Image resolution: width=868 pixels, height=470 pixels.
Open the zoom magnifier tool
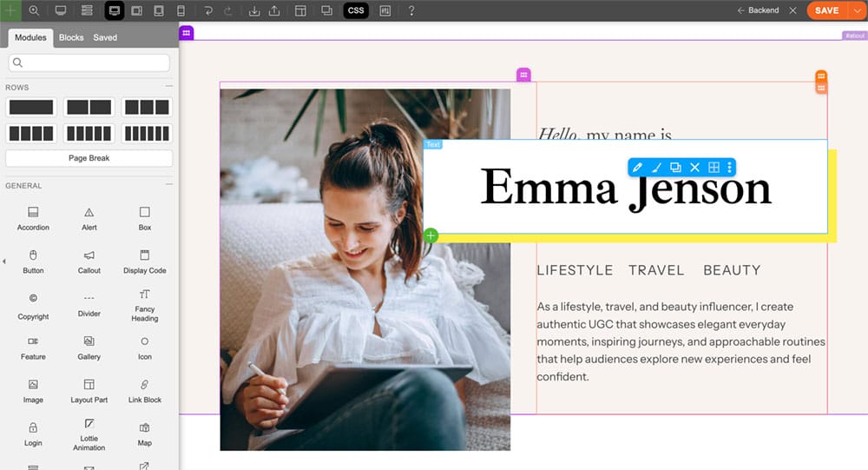point(35,10)
